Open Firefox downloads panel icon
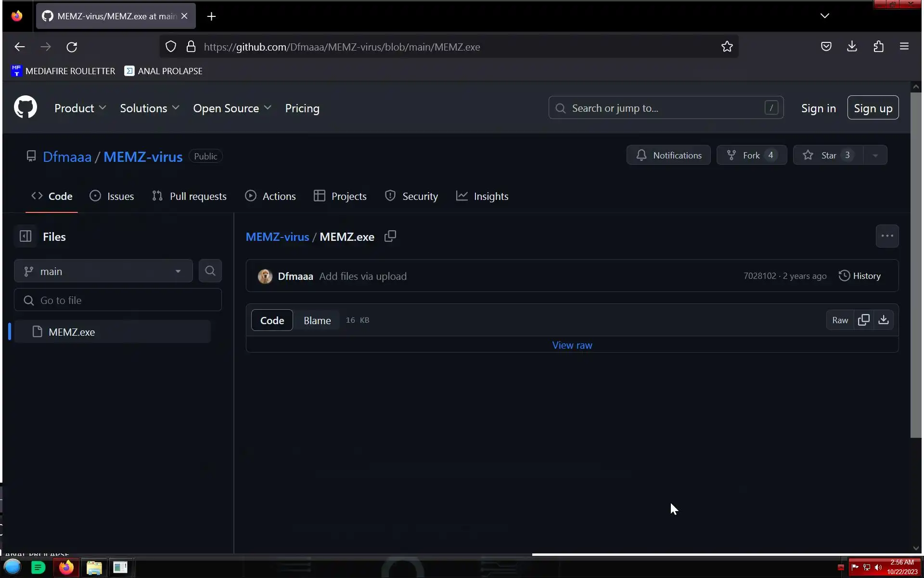 point(852,47)
